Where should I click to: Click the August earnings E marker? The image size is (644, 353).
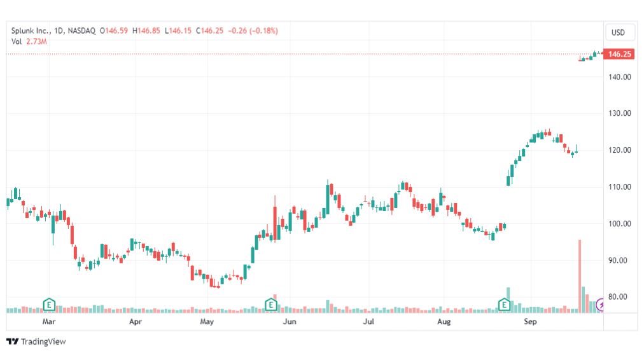(504, 305)
